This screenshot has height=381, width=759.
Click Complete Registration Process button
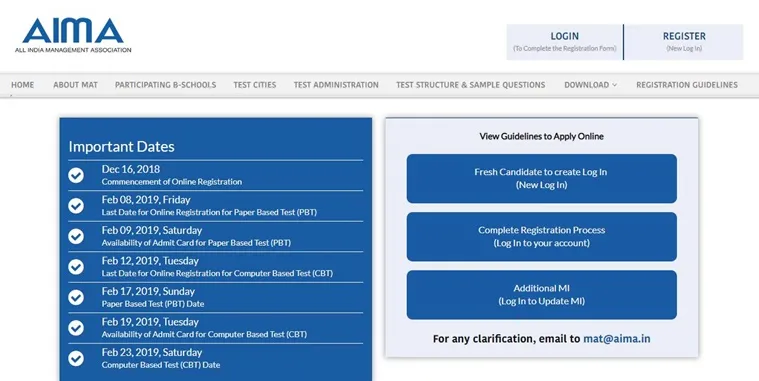[542, 237]
